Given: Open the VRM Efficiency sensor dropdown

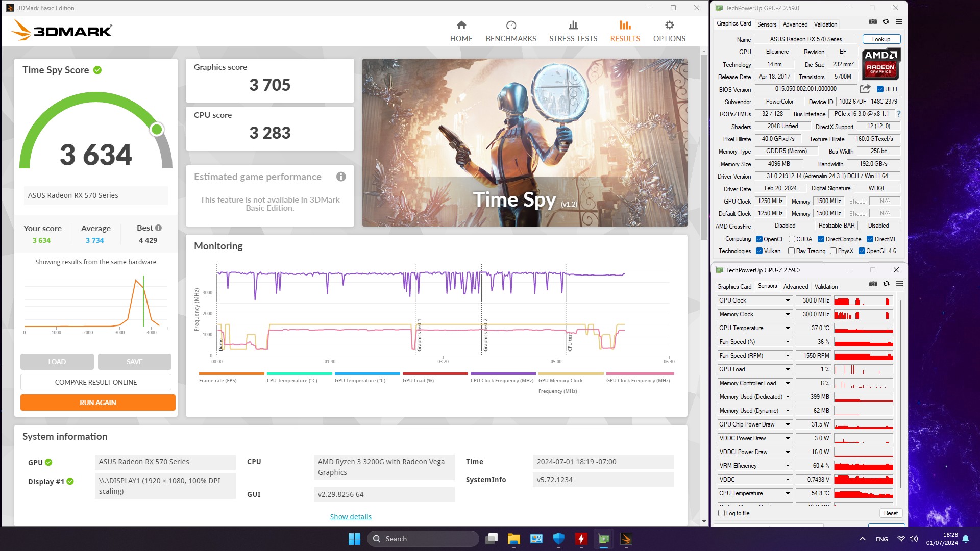Looking at the screenshot, I should click(788, 466).
